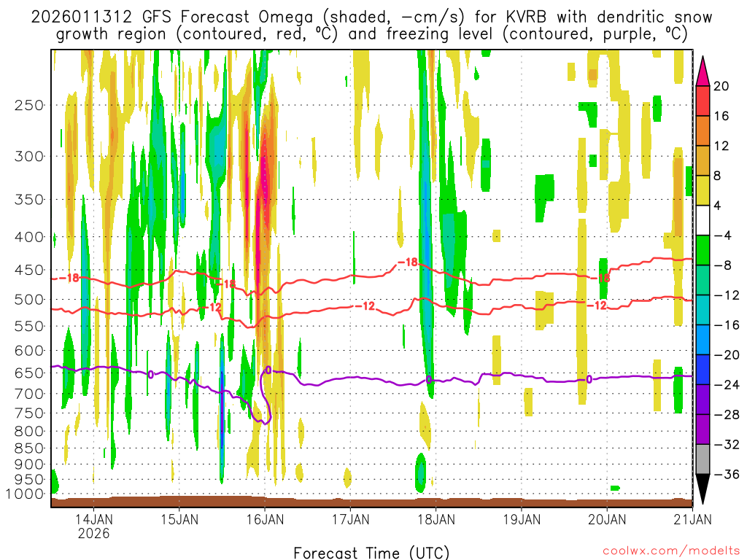Viewport: 747px width, 560px height.
Task: Select the gray color bar segment above -36
Action: (x=703, y=459)
